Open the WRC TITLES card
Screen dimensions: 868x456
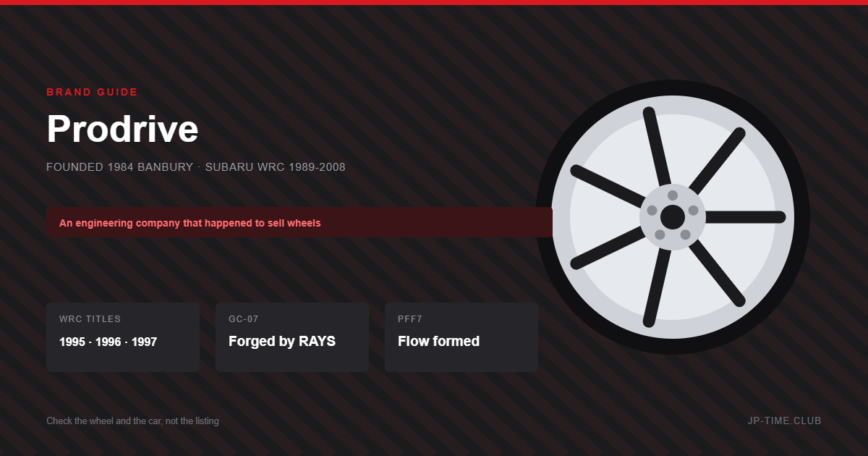pos(123,337)
